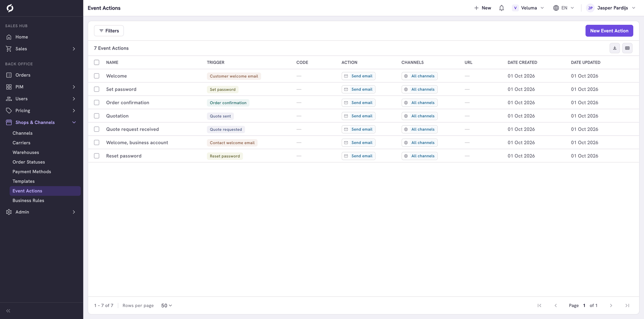Check the Welcome row checkbox

[97, 76]
